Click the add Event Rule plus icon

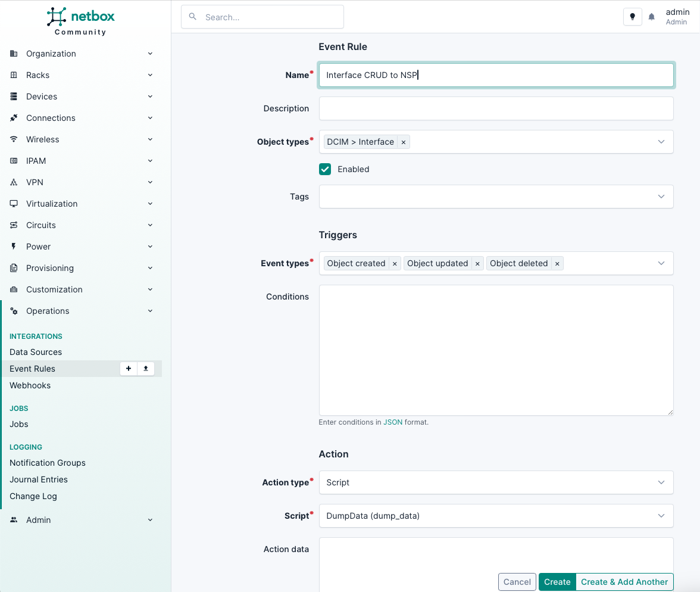pyautogui.click(x=128, y=369)
